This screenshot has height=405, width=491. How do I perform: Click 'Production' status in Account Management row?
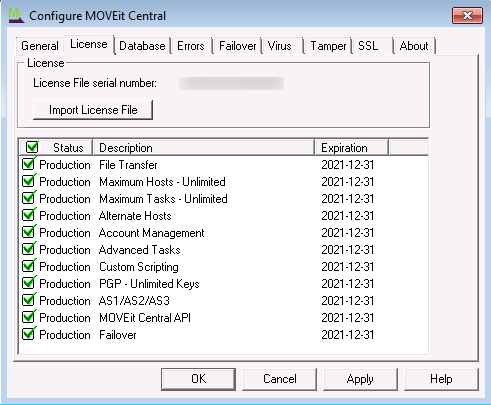[x=65, y=233]
